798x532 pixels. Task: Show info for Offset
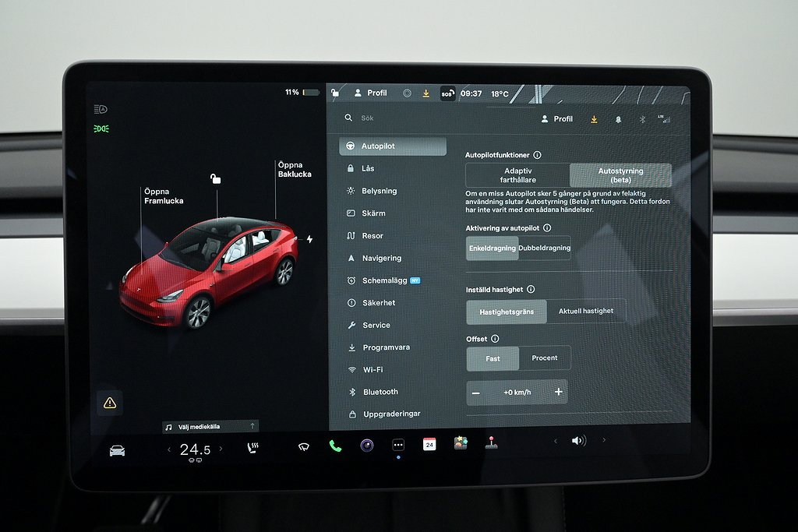(x=495, y=338)
